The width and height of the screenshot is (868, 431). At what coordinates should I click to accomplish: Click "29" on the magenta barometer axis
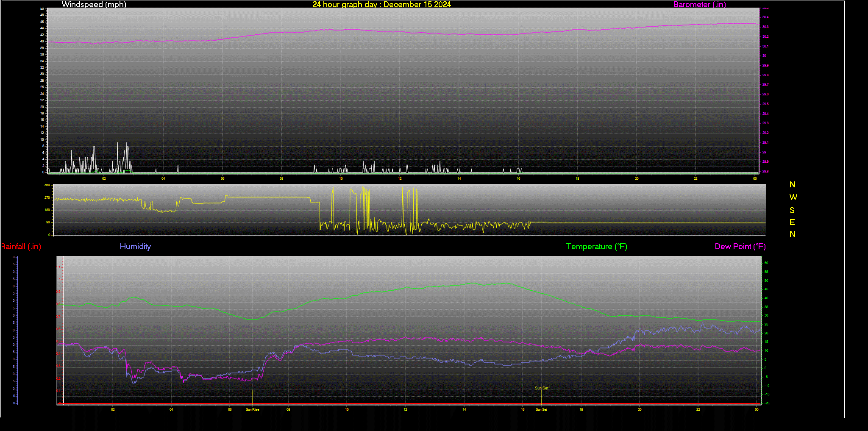pos(764,152)
